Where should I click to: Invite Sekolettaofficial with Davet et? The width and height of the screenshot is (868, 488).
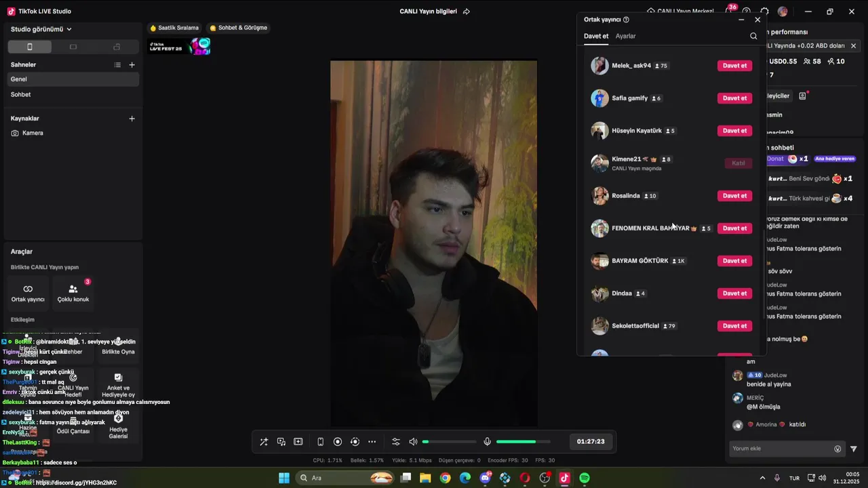tap(734, 326)
